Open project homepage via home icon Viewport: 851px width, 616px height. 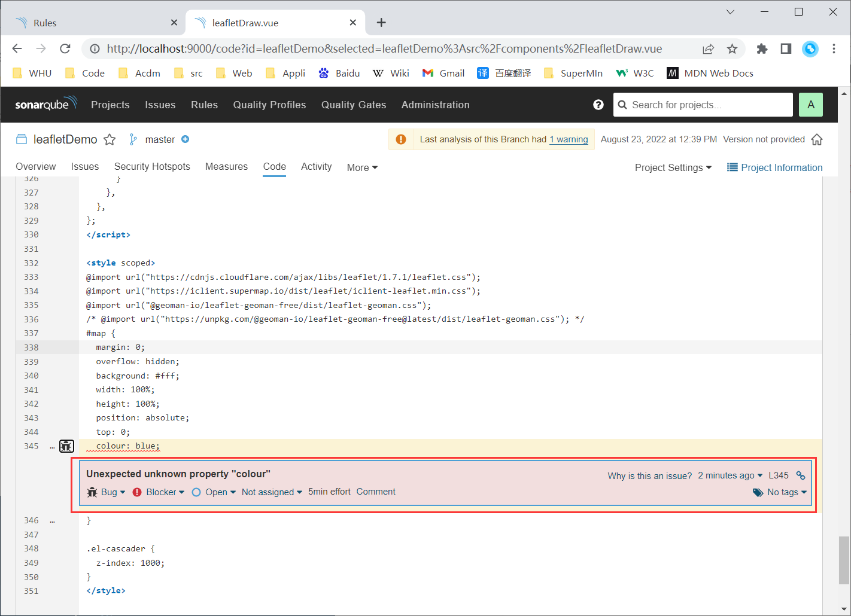click(817, 139)
